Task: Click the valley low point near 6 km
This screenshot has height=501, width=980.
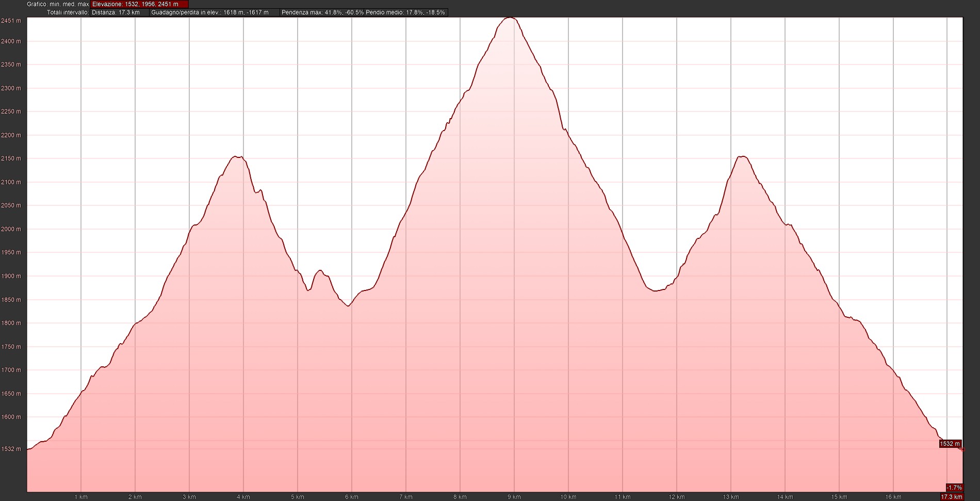Action: pyautogui.click(x=348, y=306)
